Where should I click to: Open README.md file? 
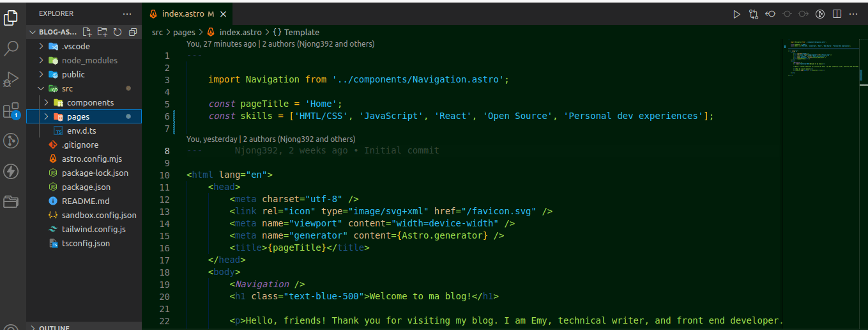[86, 201]
